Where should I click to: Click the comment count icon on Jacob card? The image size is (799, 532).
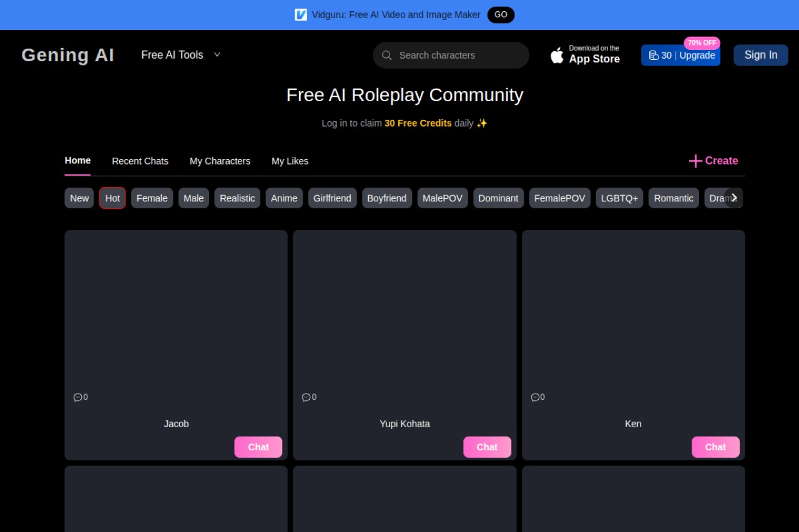click(x=77, y=397)
